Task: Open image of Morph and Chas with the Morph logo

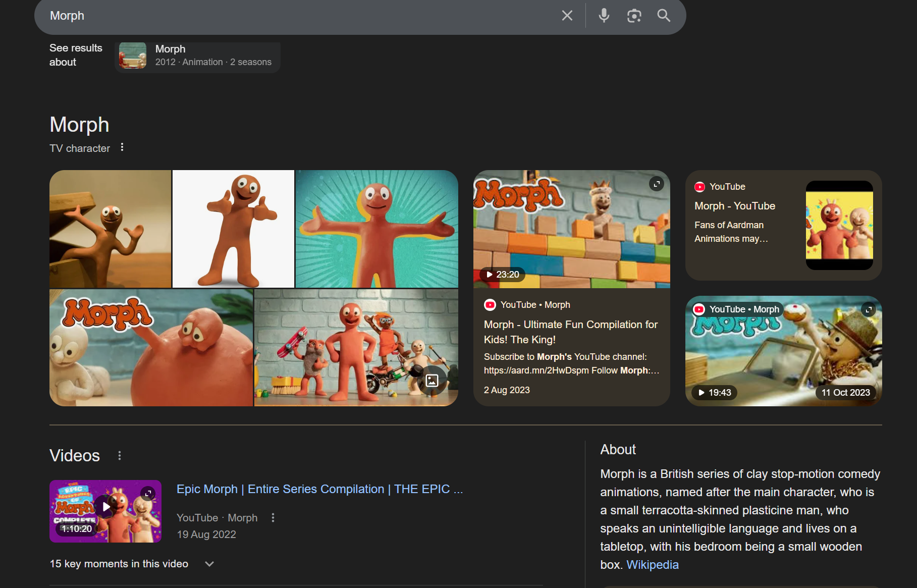Action: click(x=151, y=348)
